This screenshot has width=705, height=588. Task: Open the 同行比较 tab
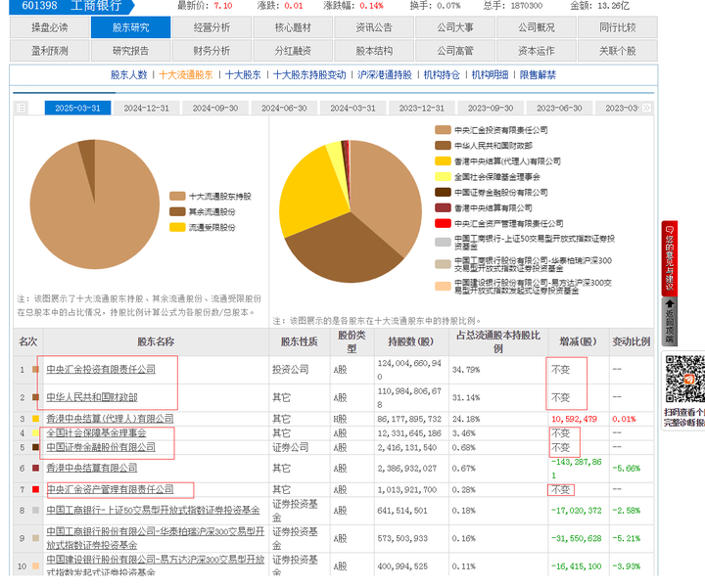coord(618,27)
